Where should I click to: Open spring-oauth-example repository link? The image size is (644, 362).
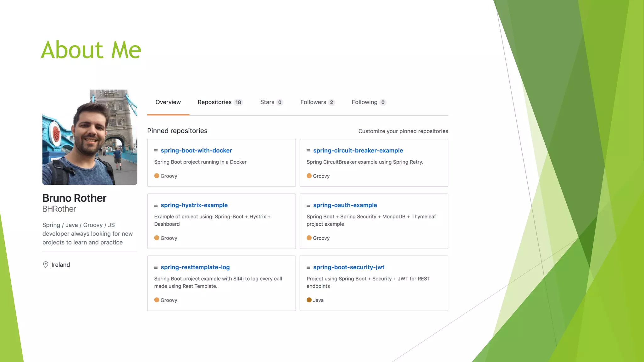[x=345, y=205]
